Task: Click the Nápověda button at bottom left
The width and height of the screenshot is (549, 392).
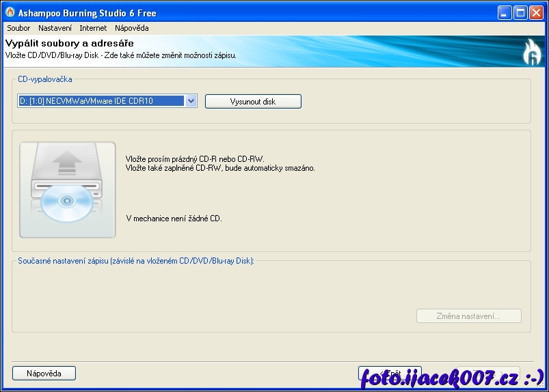Action: click(44, 374)
